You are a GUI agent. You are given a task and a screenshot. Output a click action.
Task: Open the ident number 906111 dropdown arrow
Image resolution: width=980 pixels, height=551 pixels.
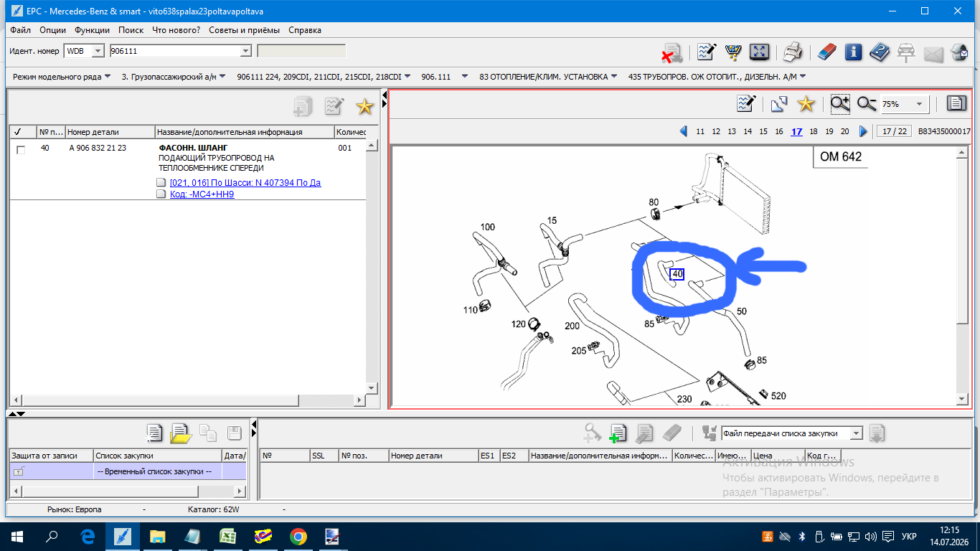[x=245, y=51]
